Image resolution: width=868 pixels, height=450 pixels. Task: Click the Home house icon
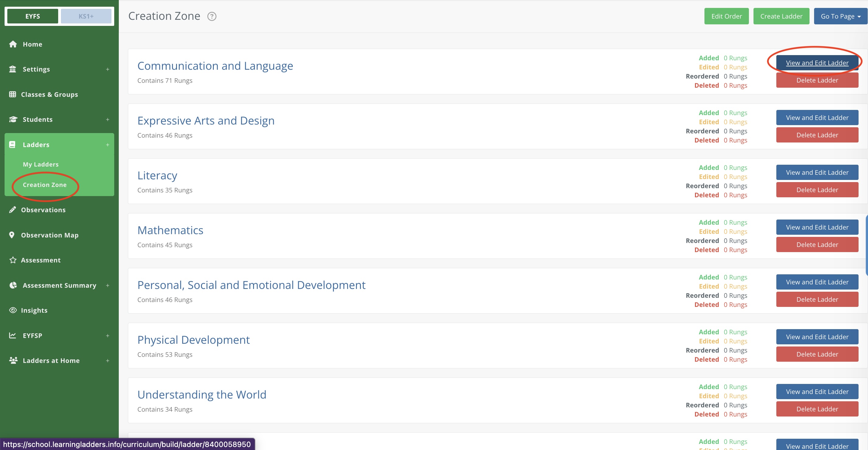pyautogui.click(x=13, y=44)
